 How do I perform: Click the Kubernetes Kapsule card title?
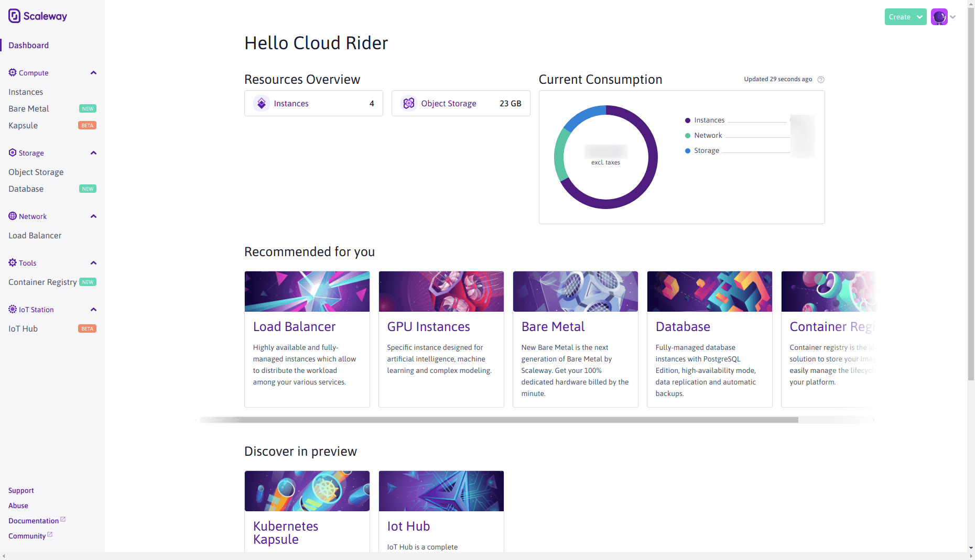tap(286, 533)
